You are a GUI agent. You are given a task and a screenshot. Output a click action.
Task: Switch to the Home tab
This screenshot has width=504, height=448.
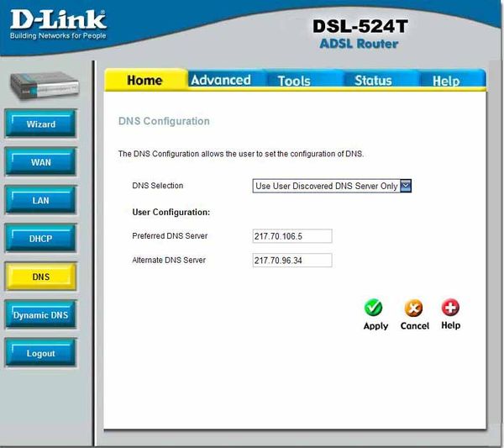point(145,80)
